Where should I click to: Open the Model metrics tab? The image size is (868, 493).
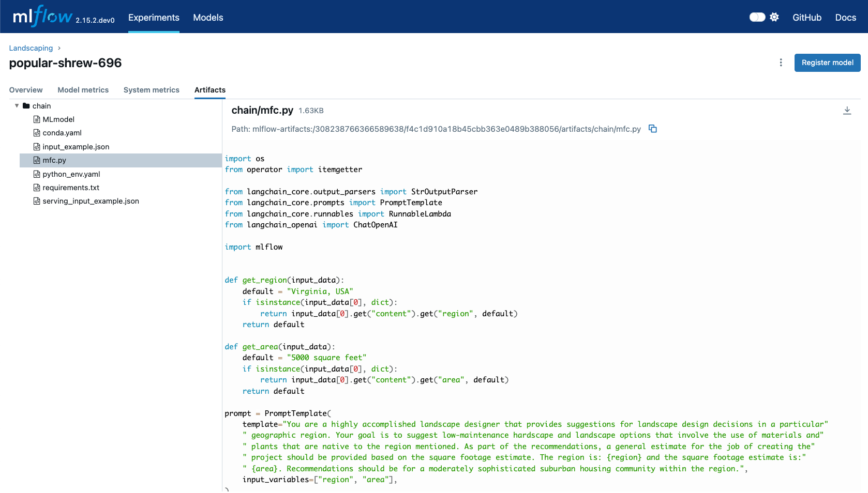(x=83, y=90)
